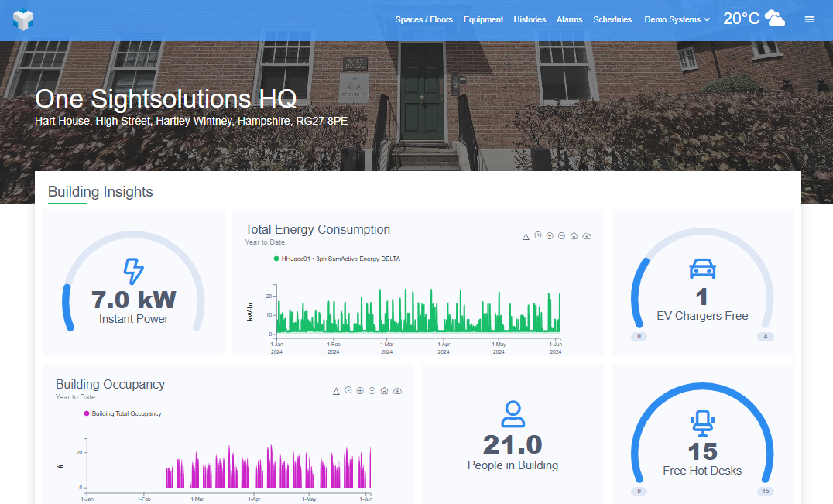Image resolution: width=833 pixels, height=504 pixels.
Task: Open time range clock on Total Energy chart
Action: 537,235
